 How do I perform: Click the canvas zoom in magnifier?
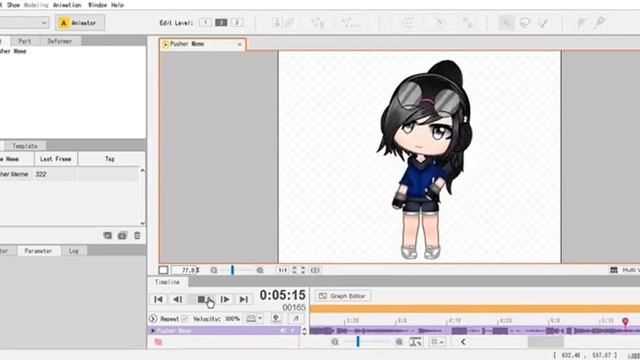(x=260, y=270)
